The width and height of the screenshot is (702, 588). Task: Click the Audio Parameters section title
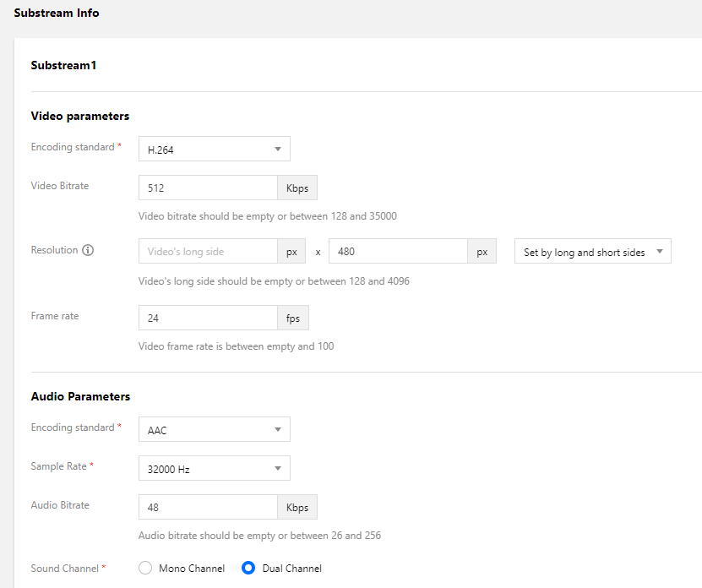pos(80,396)
